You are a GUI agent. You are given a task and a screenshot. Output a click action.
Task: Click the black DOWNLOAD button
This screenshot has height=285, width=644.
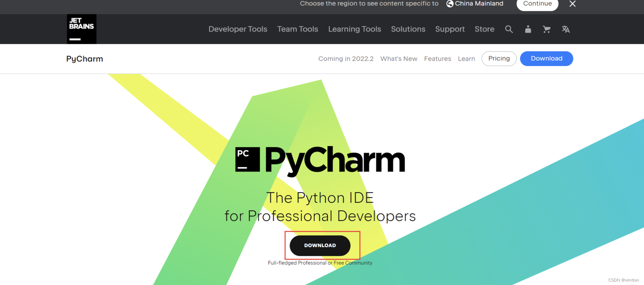320,245
